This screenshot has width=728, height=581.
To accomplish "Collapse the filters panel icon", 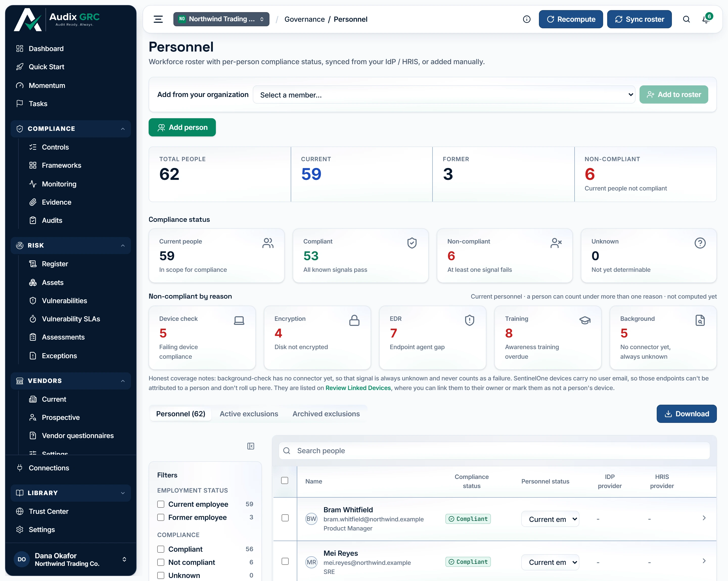I will 251,446.
